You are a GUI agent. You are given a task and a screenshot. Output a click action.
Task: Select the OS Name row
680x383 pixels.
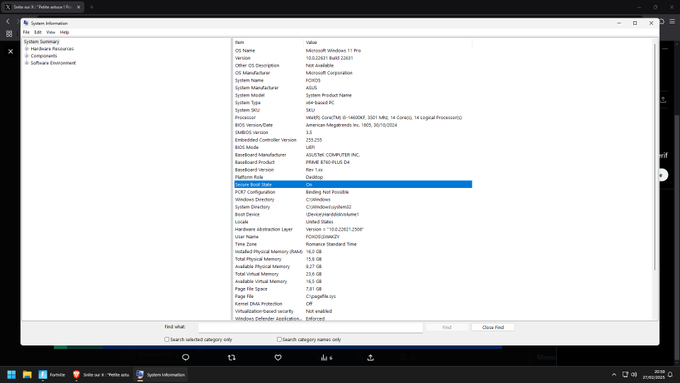pyautogui.click(x=353, y=50)
